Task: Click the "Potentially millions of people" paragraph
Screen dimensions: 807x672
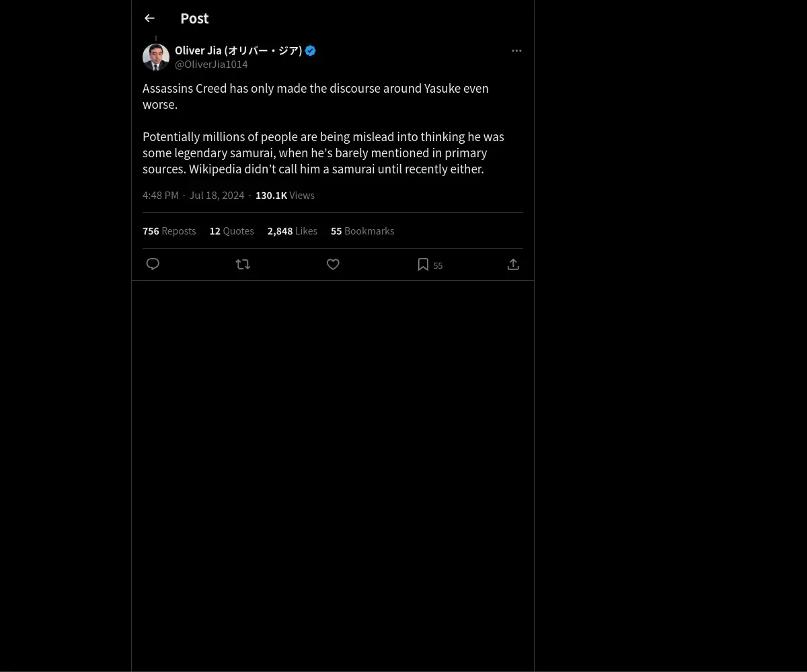Action: [323, 153]
